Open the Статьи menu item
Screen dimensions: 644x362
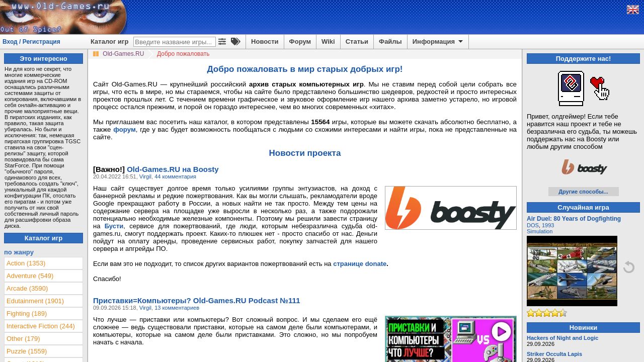(357, 42)
